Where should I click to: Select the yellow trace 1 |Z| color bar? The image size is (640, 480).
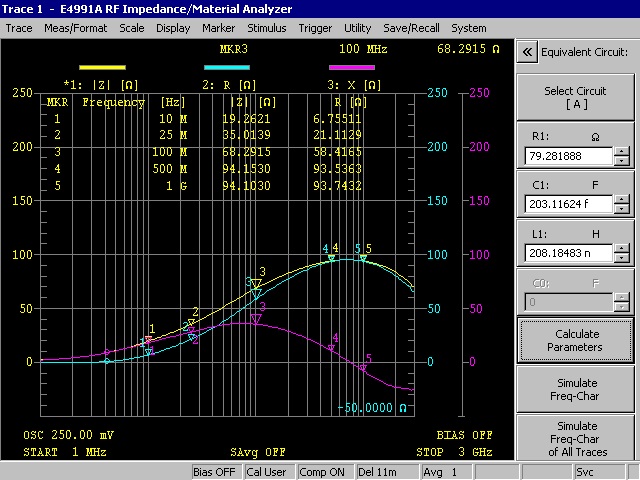coord(102,68)
